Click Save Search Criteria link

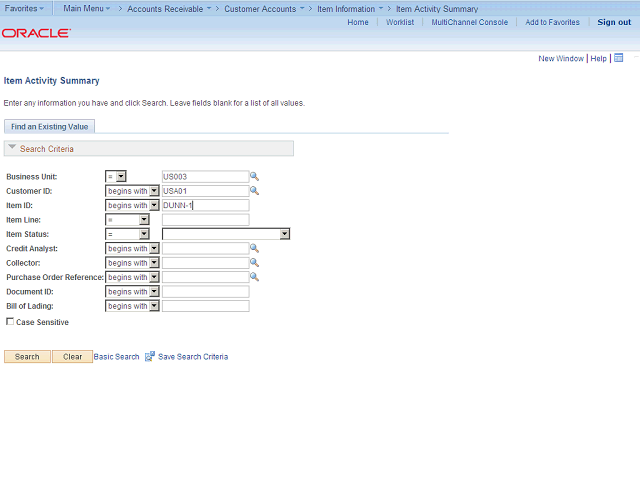(193, 357)
